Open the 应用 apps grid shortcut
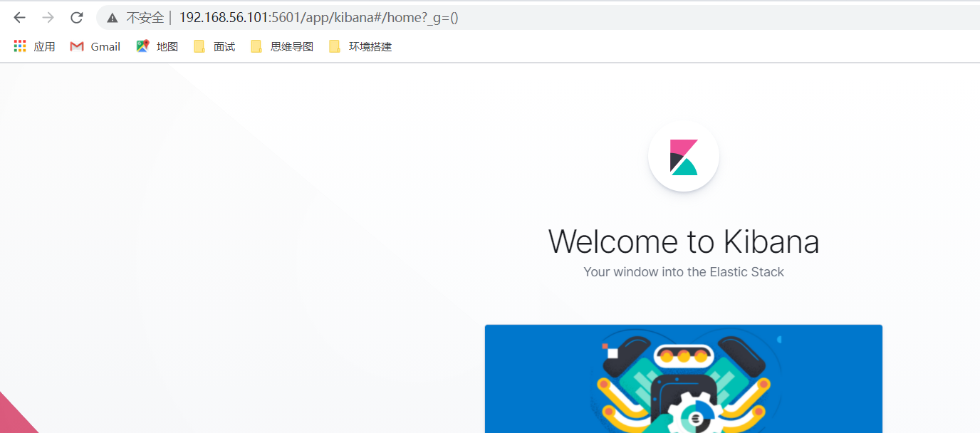Screen dimensions: 980x433 (x=34, y=46)
